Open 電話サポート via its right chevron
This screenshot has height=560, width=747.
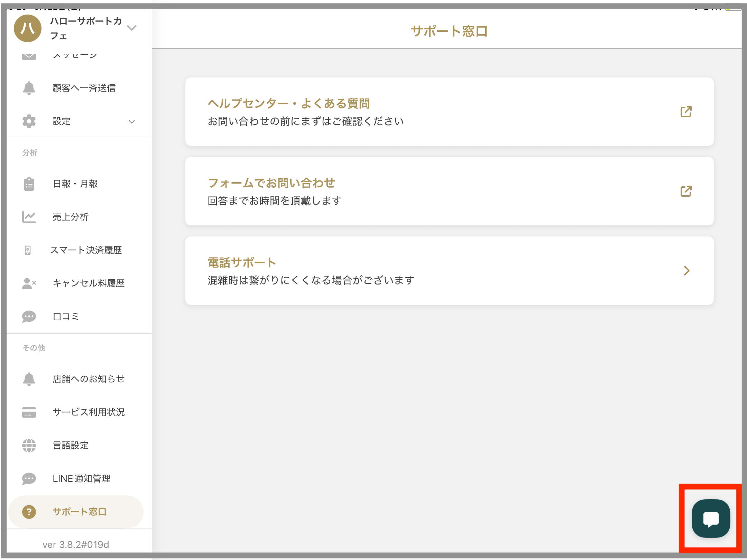click(686, 271)
